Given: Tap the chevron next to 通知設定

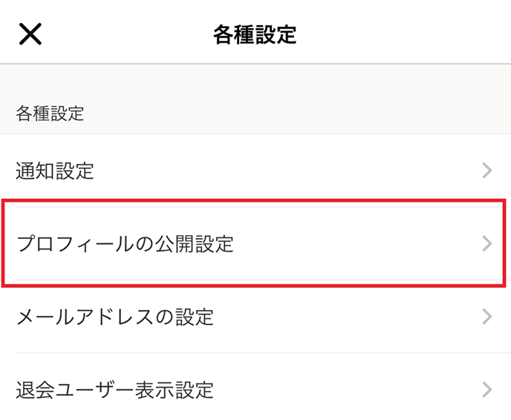Looking at the screenshot, I should tap(487, 171).
